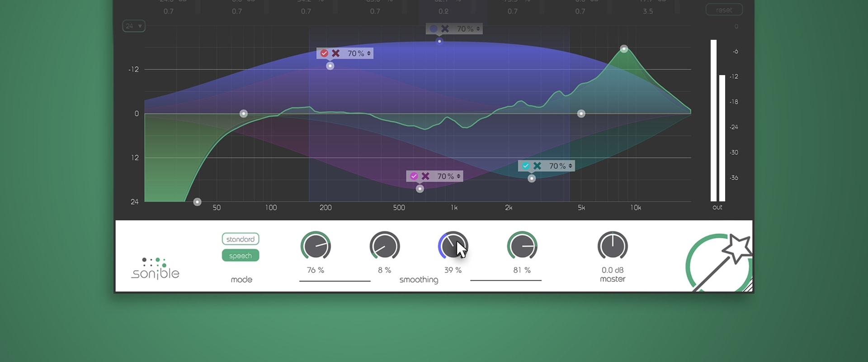Open the 24 dB range dropdown

pos(134,26)
